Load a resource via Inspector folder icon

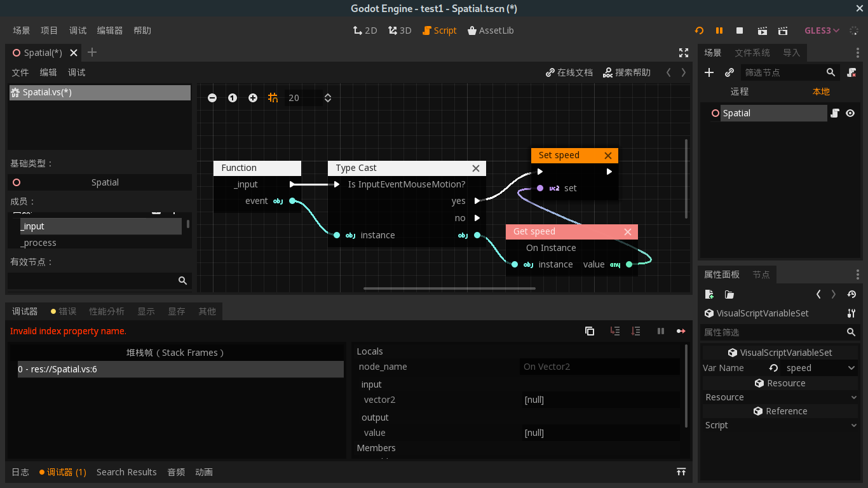[x=729, y=294]
